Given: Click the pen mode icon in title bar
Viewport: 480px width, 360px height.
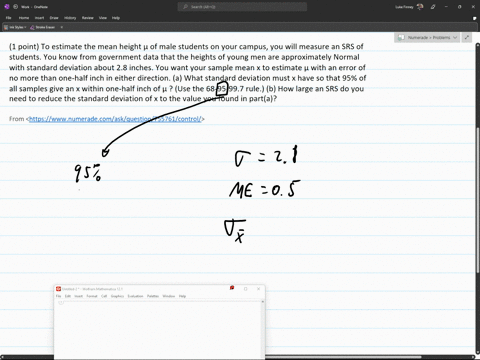Looking at the screenshot, I should [x=433, y=7].
